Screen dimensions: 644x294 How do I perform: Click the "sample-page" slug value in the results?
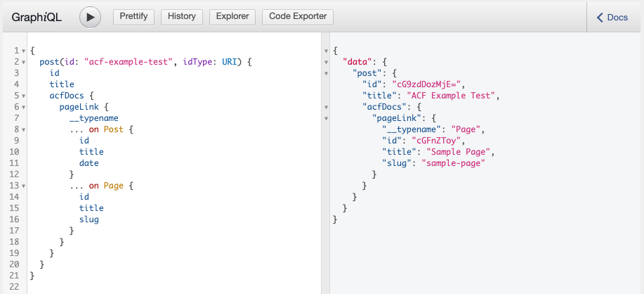tap(454, 163)
